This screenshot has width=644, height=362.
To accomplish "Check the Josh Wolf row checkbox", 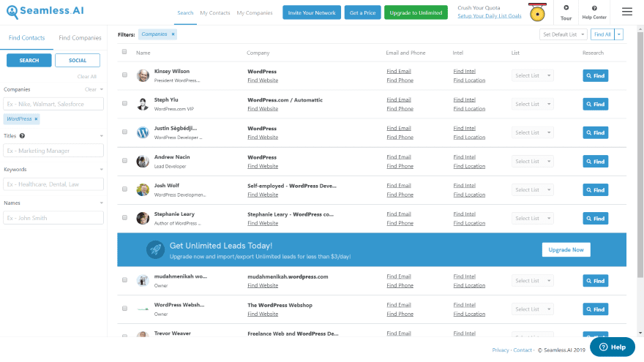I will (x=124, y=189).
